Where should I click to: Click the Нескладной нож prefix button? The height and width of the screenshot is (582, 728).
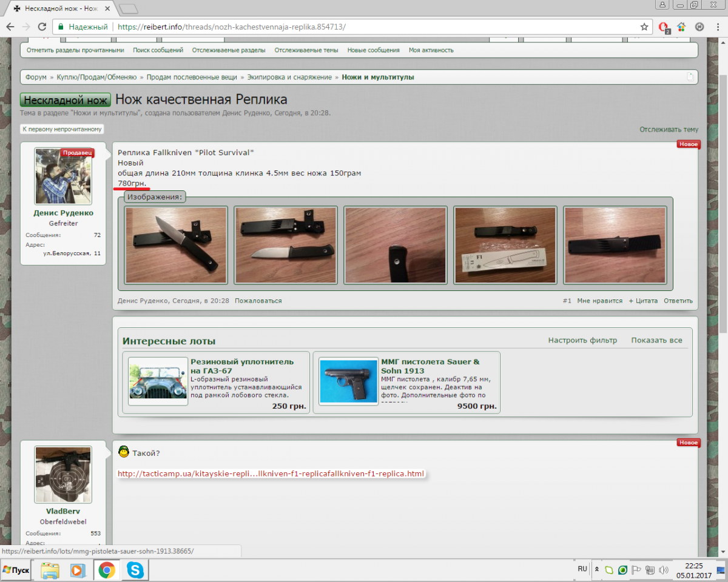tap(66, 100)
